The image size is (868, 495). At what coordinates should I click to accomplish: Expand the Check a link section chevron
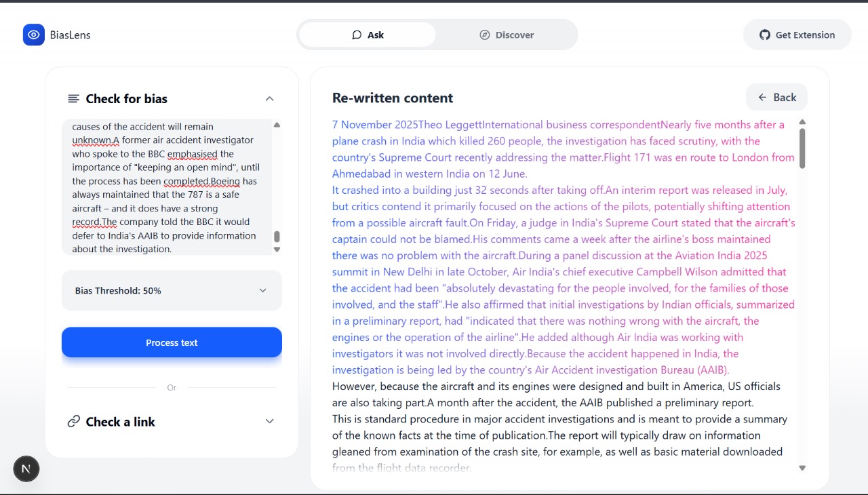(269, 422)
